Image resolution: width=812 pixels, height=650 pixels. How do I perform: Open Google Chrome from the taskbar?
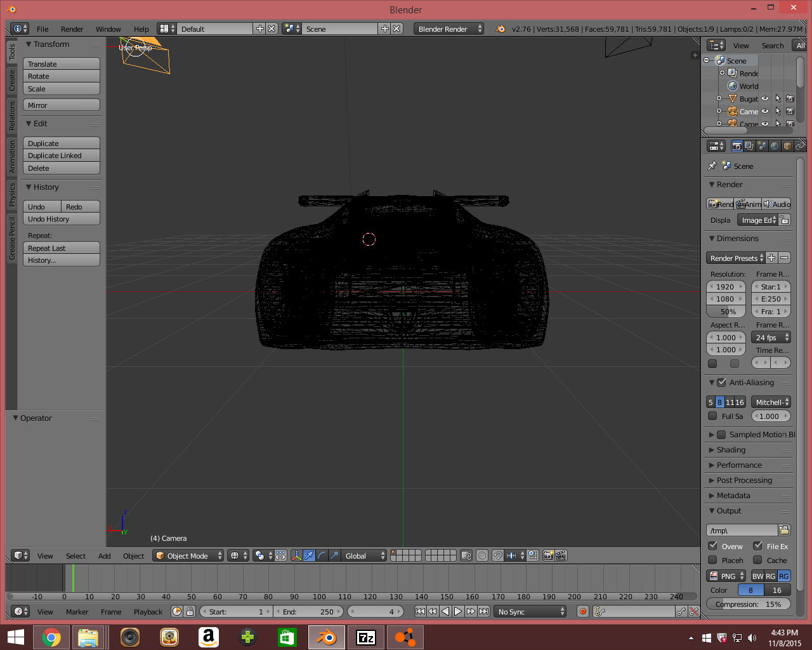pyautogui.click(x=51, y=637)
